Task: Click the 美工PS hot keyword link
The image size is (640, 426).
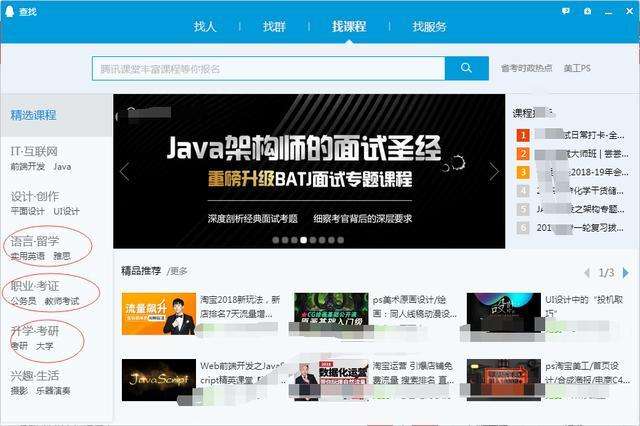Action: point(577,69)
